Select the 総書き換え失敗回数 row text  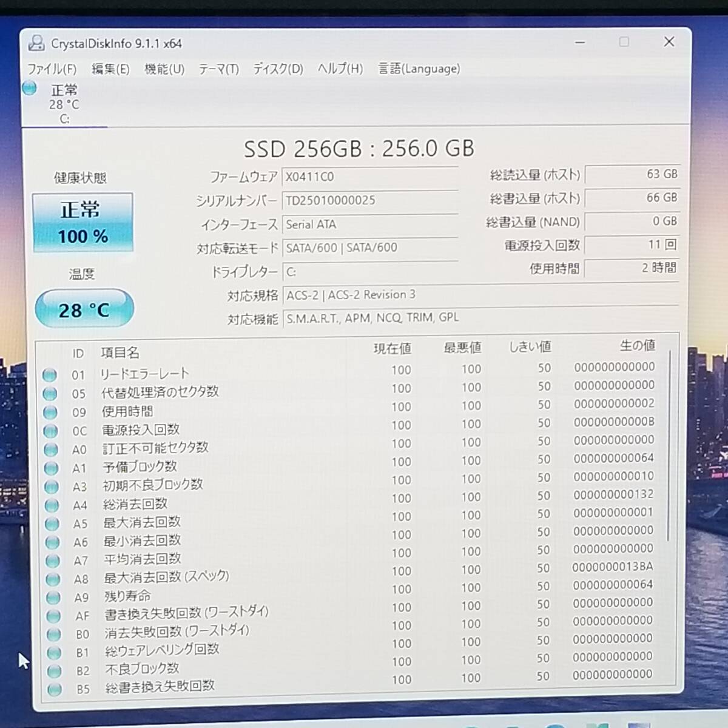tap(160, 686)
